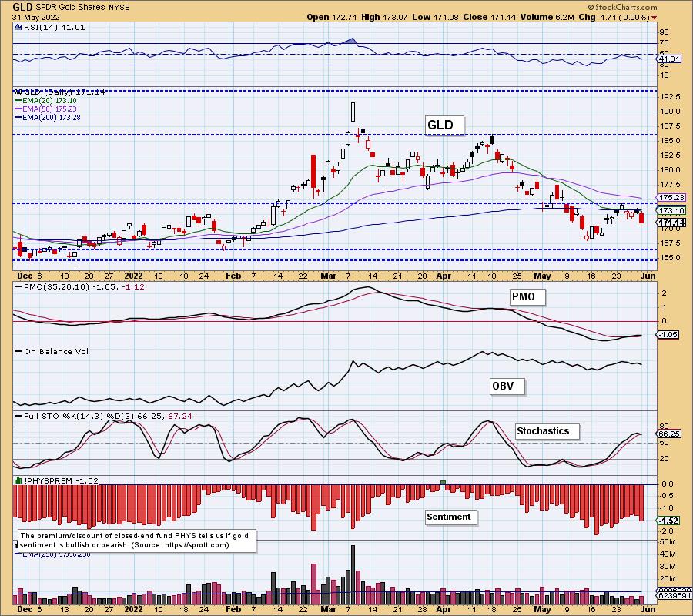The width and height of the screenshot is (693, 616).
Task: Click the !PHYSPREM bar chart icon
Action: [18, 480]
